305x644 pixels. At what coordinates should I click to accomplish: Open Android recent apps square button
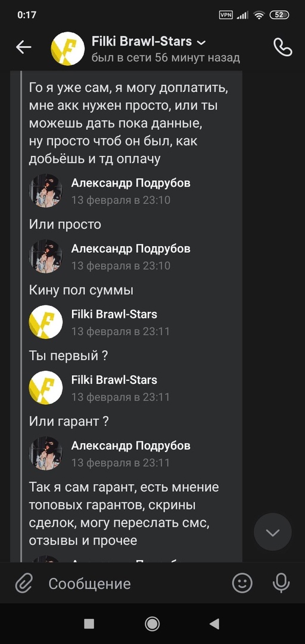click(89, 624)
